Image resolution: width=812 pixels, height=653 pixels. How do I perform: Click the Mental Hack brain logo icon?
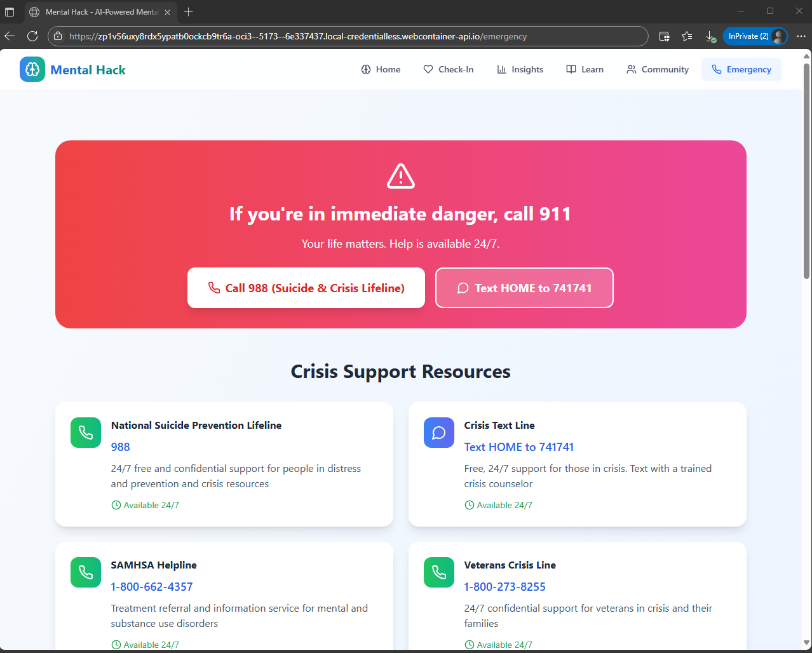click(x=32, y=69)
